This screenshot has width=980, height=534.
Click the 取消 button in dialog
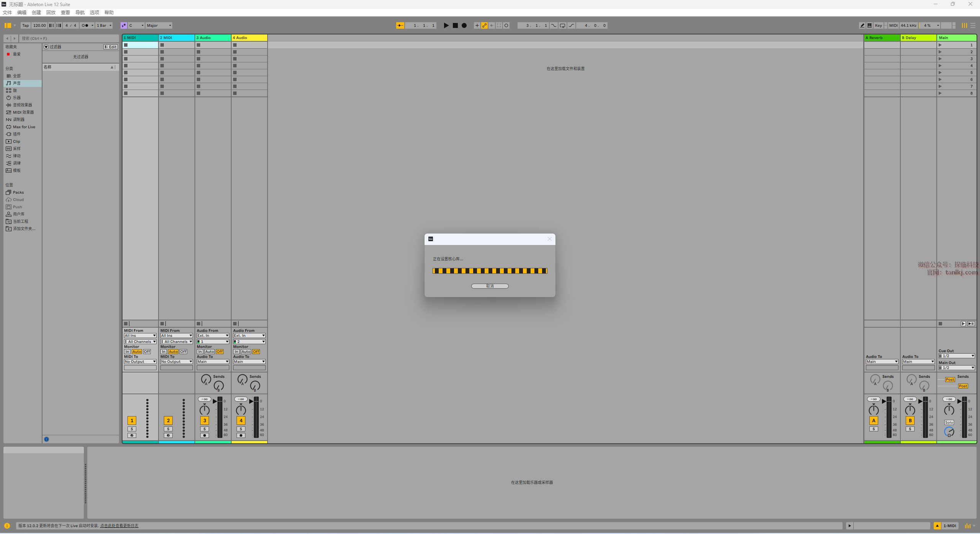[490, 286]
